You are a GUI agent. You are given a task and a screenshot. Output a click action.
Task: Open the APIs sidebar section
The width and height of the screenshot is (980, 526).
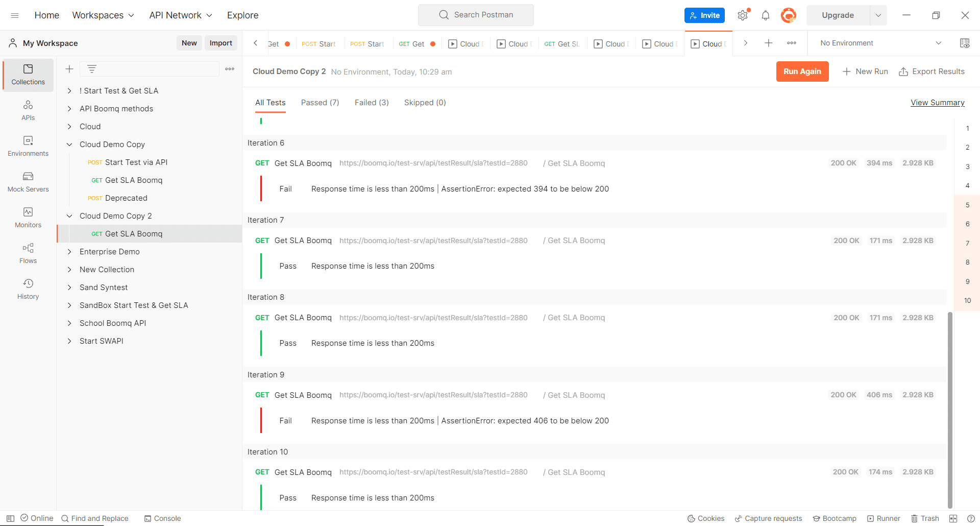[28, 110]
